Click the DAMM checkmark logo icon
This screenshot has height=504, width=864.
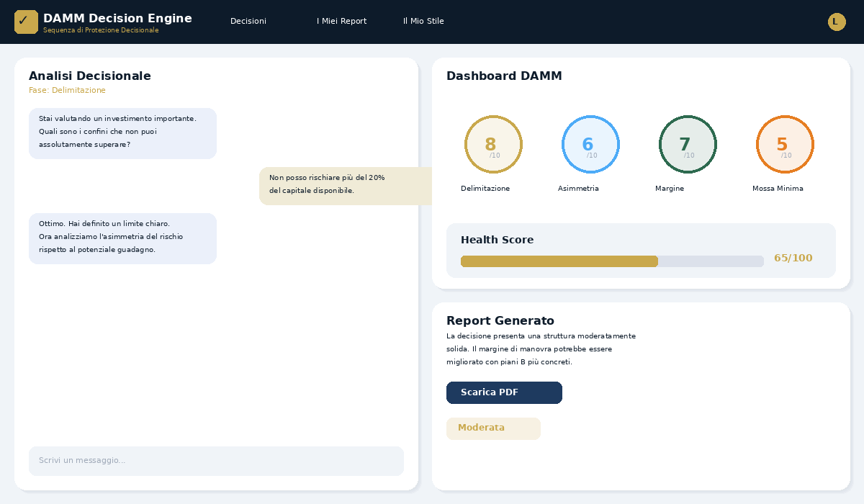(x=26, y=22)
